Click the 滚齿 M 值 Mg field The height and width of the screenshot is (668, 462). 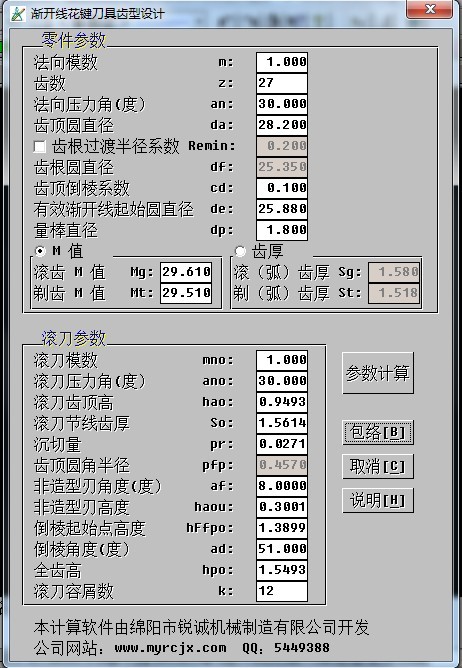(186, 272)
